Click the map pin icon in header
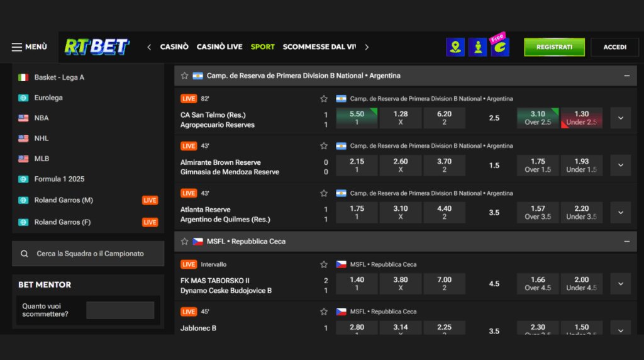The image size is (644, 360). pos(455,47)
